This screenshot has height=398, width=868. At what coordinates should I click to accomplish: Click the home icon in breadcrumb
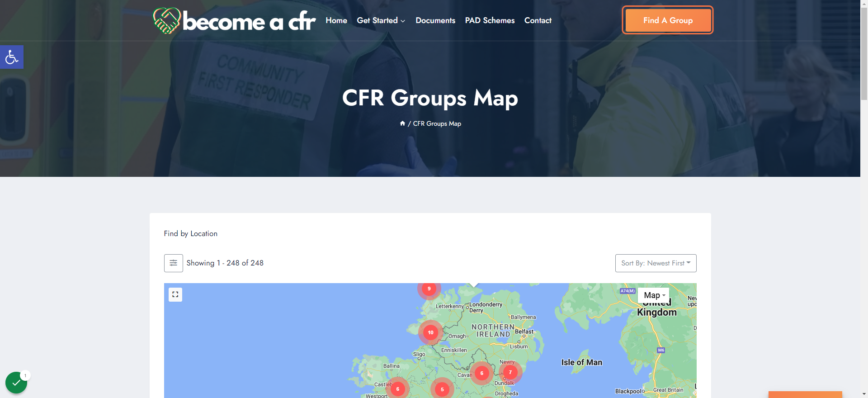[x=402, y=123]
